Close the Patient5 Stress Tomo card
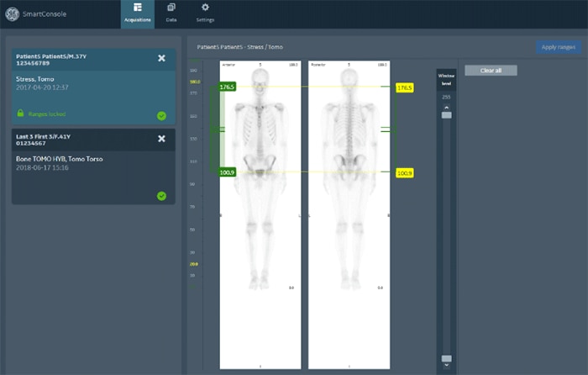This screenshot has width=588, height=375. pos(162,58)
